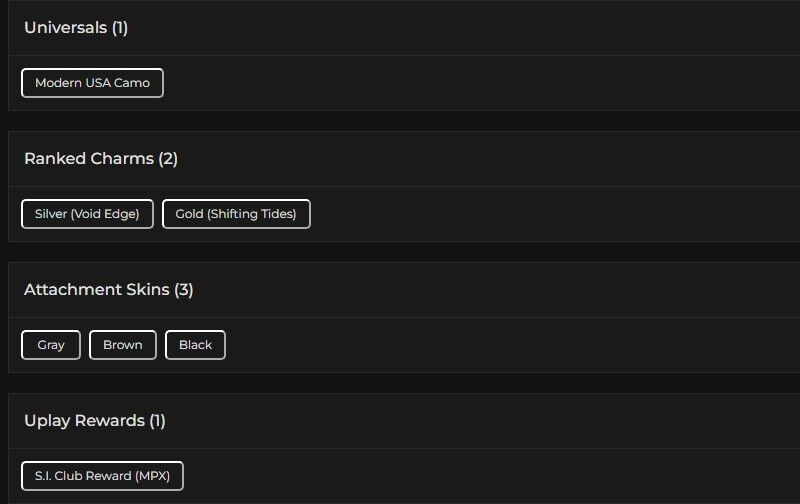Click the (1) count beside Universals
The image size is (800, 504).
[x=120, y=28]
